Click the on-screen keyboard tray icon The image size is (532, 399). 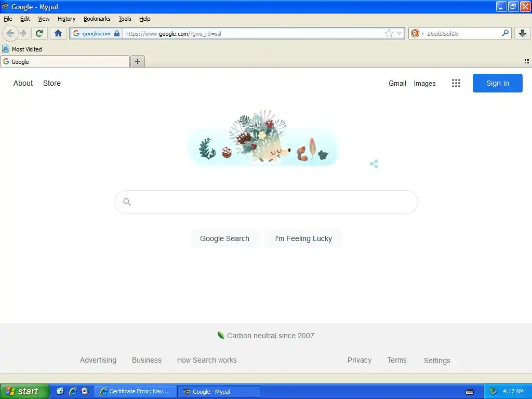click(470, 392)
